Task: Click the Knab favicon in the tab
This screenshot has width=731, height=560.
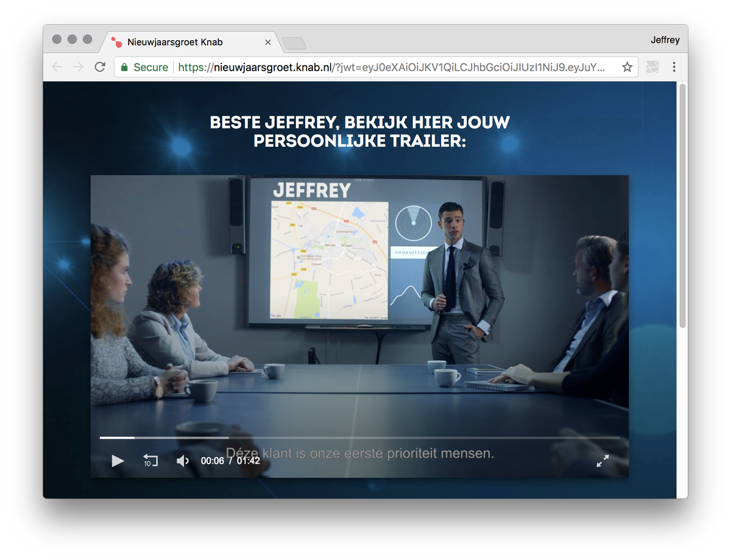Action: click(x=116, y=42)
